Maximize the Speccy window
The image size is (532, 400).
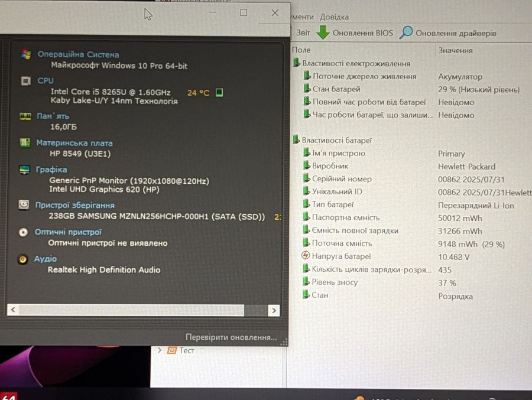(244, 13)
